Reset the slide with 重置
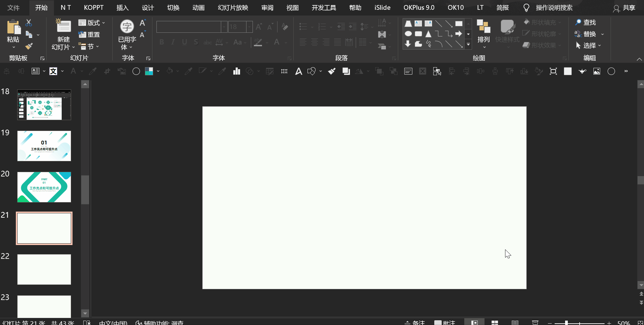The height and width of the screenshot is (325, 644). click(x=89, y=34)
